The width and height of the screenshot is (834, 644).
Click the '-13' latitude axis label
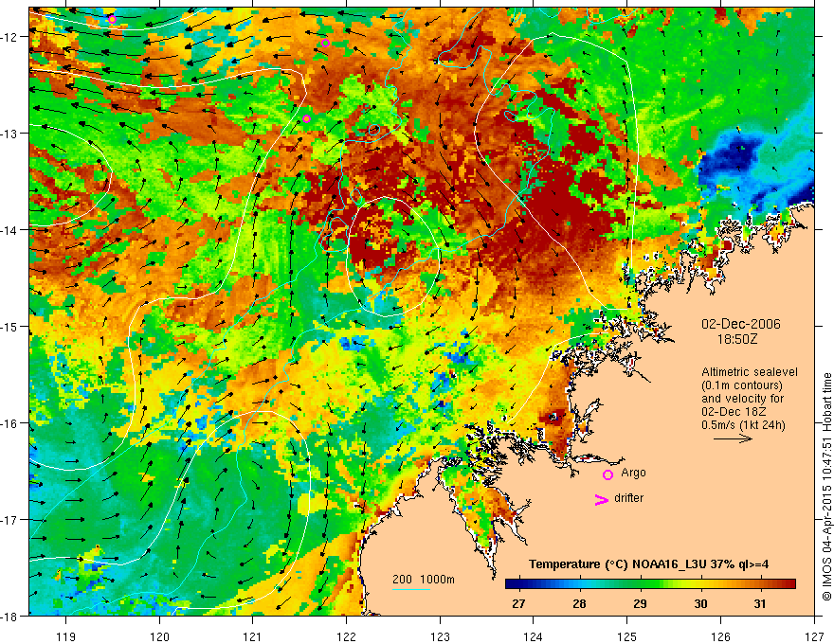pyautogui.click(x=9, y=133)
